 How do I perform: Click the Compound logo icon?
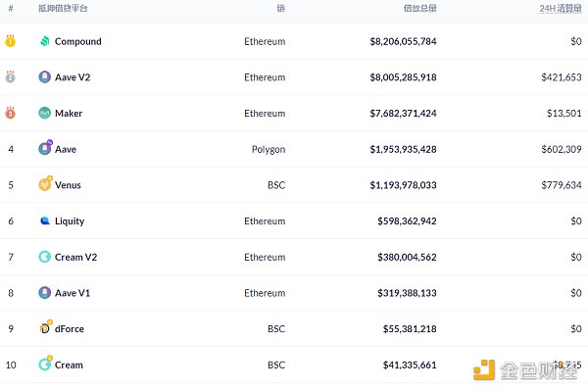click(x=45, y=41)
